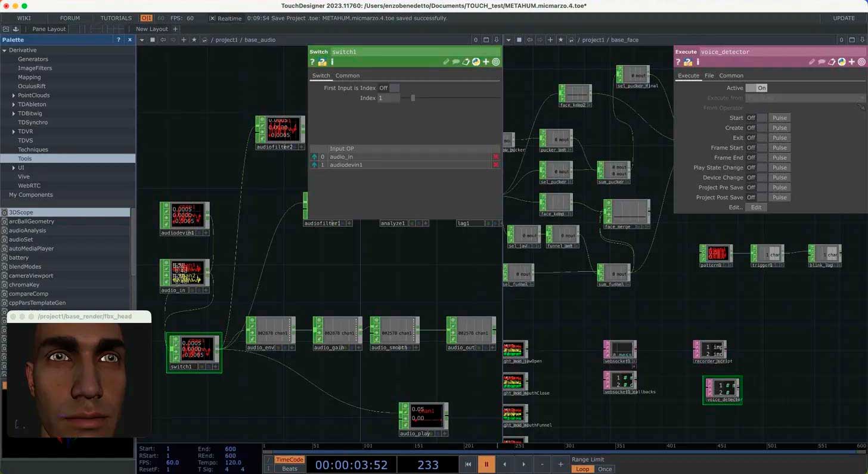Image resolution: width=868 pixels, height=474 pixels.
Task: Click the Edit button in voice_detector parameters
Action: coord(756,207)
